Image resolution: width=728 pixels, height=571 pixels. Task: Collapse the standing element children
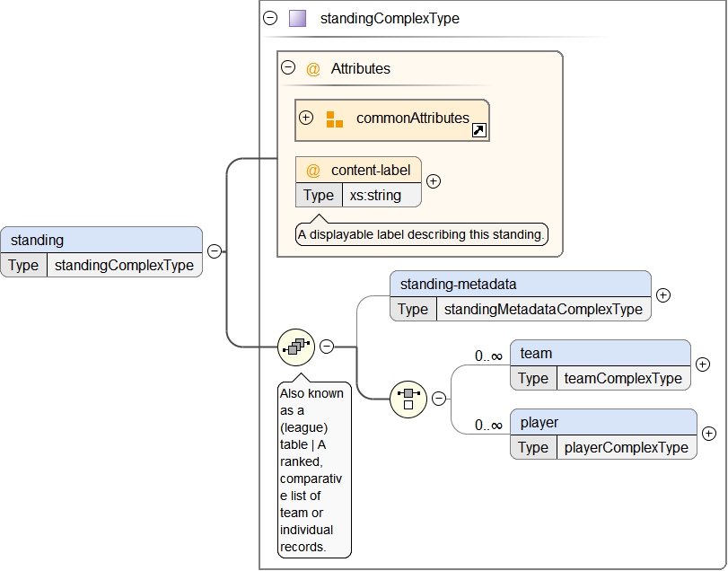click(x=215, y=251)
